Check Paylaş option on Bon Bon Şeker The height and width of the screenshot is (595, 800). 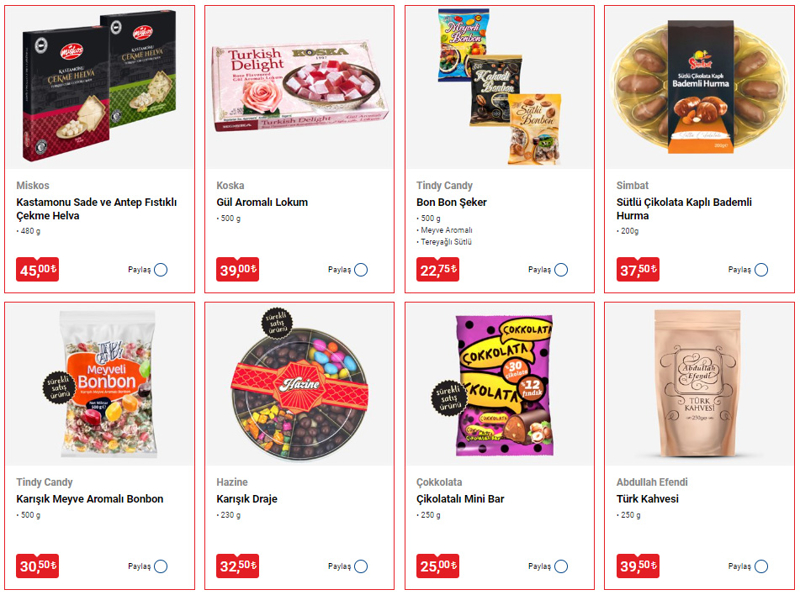tap(561, 269)
